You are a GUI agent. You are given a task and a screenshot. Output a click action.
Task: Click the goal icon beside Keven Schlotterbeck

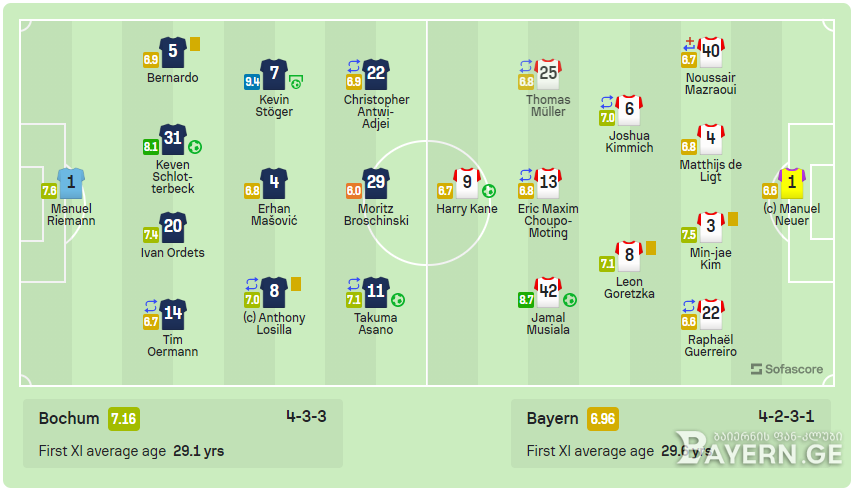click(195, 147)
